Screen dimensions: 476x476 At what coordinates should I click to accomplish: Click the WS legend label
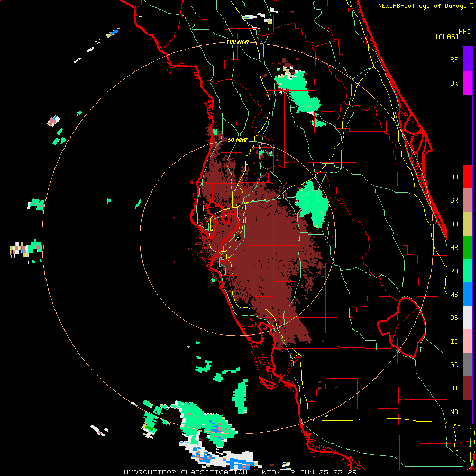[454, 295]
